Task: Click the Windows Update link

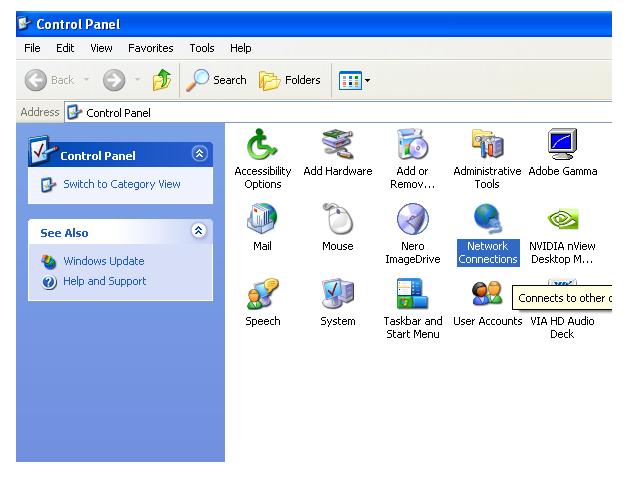Action: click(103, 261)
